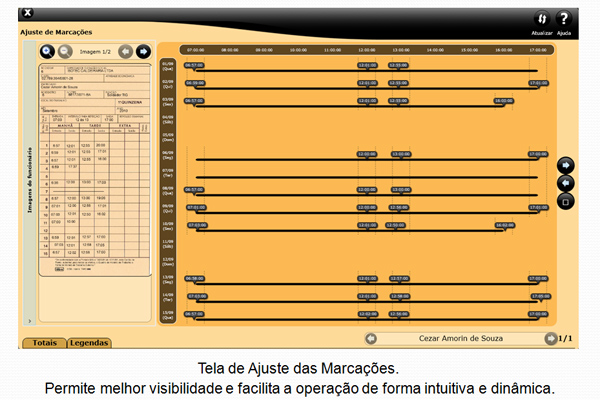The height and width of the screenshot is (400, 600).
Task: Click the 17:01:00 marker on 02/09
Action: point(539,83)
